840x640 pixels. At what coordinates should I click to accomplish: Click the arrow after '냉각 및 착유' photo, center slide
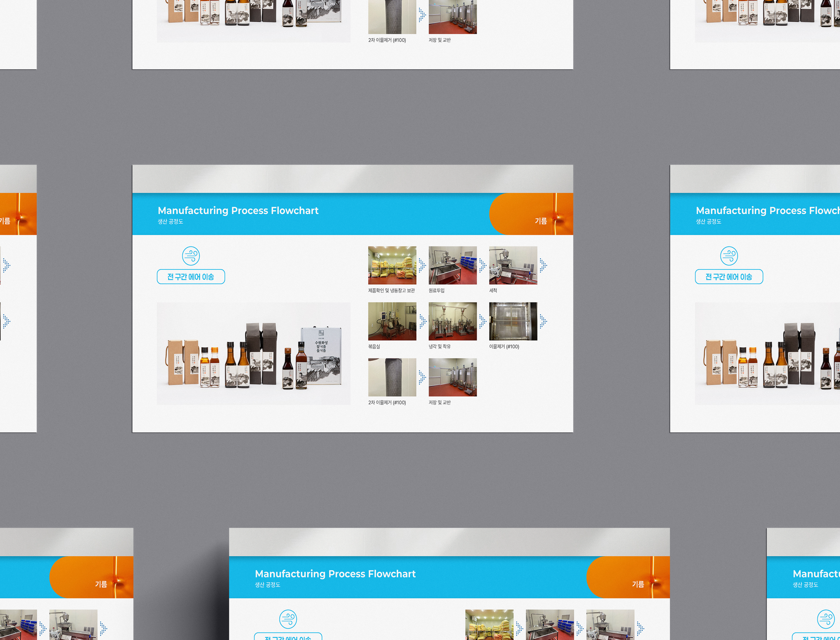click(483, 321)
